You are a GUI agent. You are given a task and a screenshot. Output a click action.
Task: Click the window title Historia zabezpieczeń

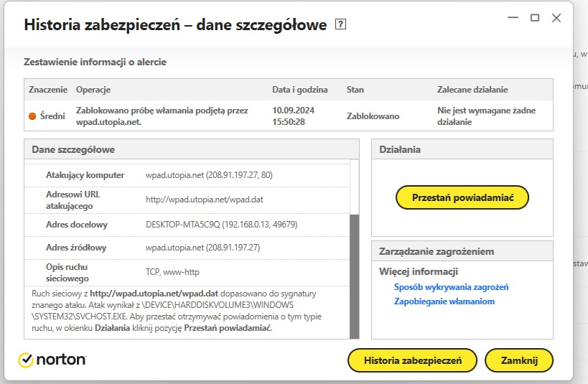coord(175,24)
